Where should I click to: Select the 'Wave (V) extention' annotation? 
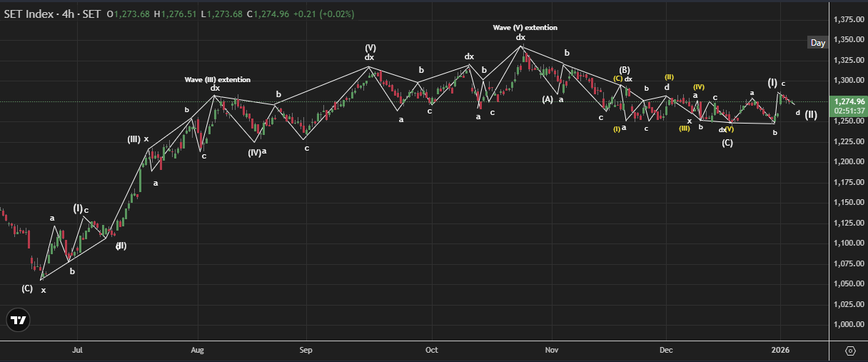click(x=525, y=27)
